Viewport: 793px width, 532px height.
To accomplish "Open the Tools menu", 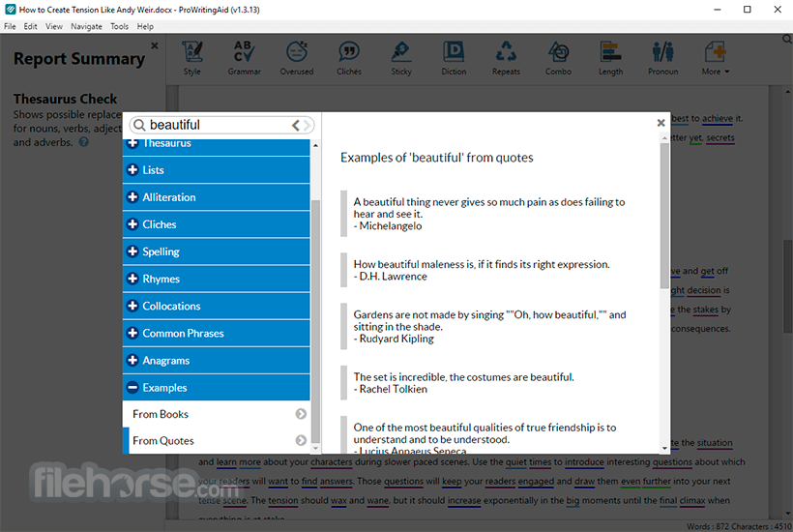I will pyautogui.click(x=120, y=26).
